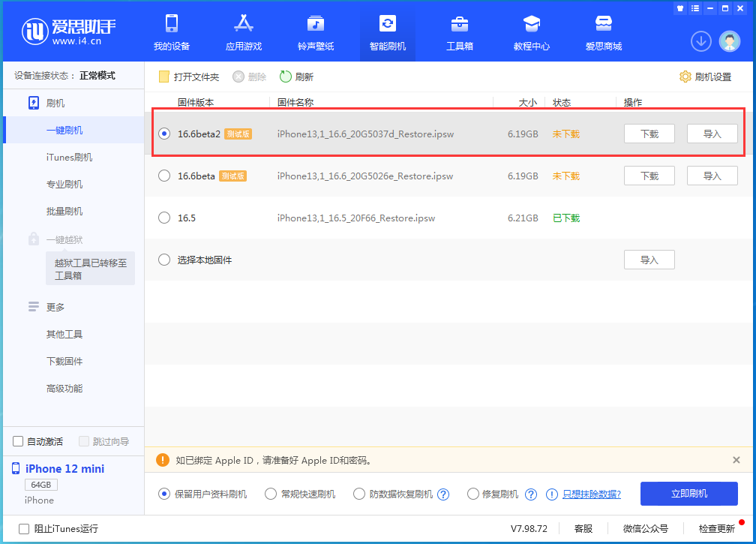Select iTunes刷机 in the sidebar
Screen dimensions: 756x544
click(x=69, y=157)
